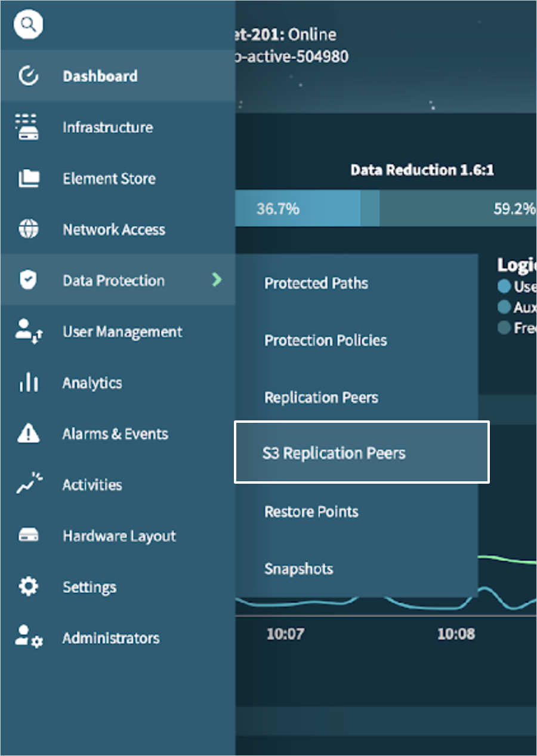
Task: Click the Dashboard gauge icon
Action: pos(29,76)
